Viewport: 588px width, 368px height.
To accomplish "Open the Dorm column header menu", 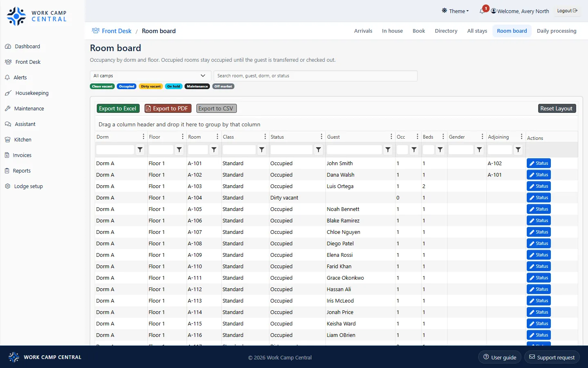I will [143, 137].
